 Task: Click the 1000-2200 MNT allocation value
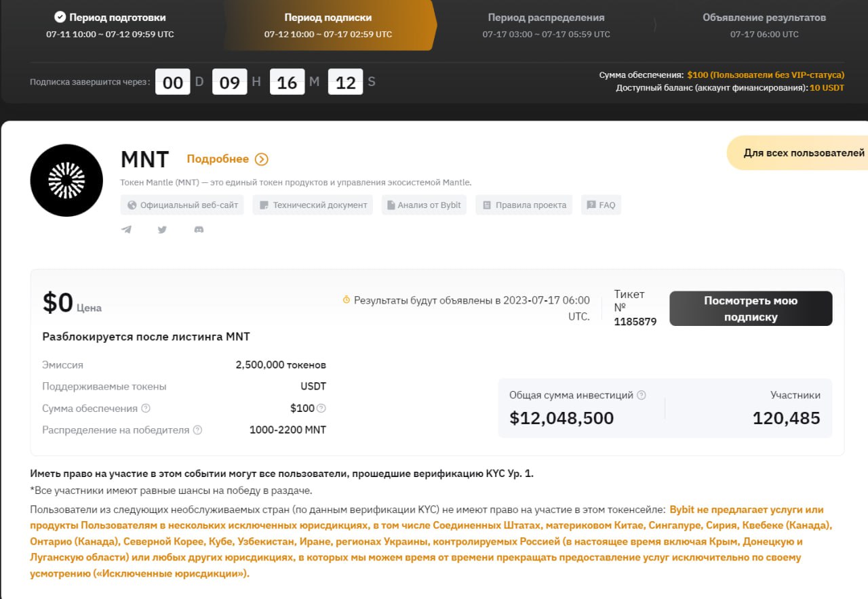[x=288, y=430]
